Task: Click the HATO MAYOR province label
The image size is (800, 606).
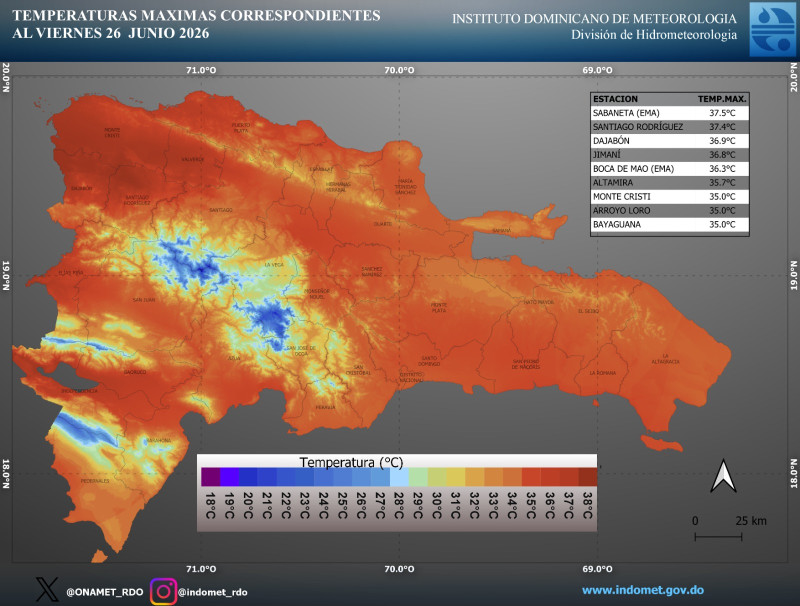Action: pyautogui.click(x=538, y=302)
